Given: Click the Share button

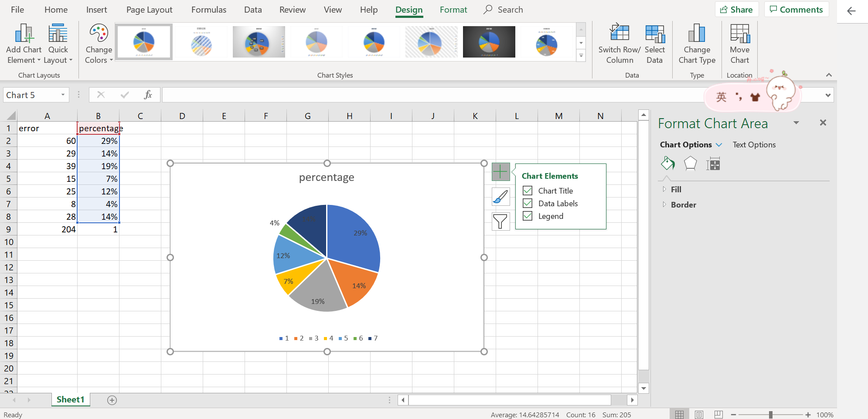Looking at the screenshot, I should pyautogui.click(x=737, y=9).
